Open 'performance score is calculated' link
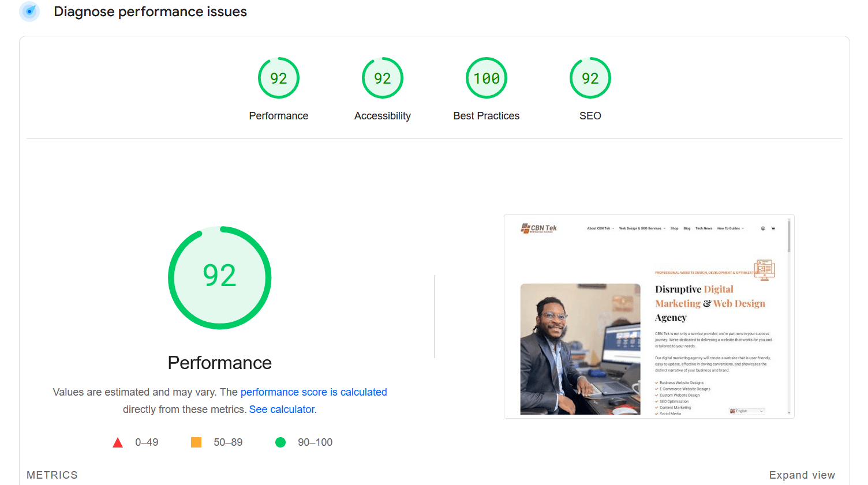The height and width of the screenshot is (485, 868). click(314, 392)
